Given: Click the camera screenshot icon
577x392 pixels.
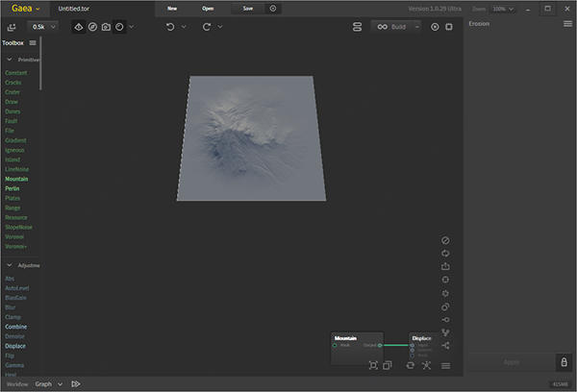Looking at the screenshot, I should pos(106,27).
